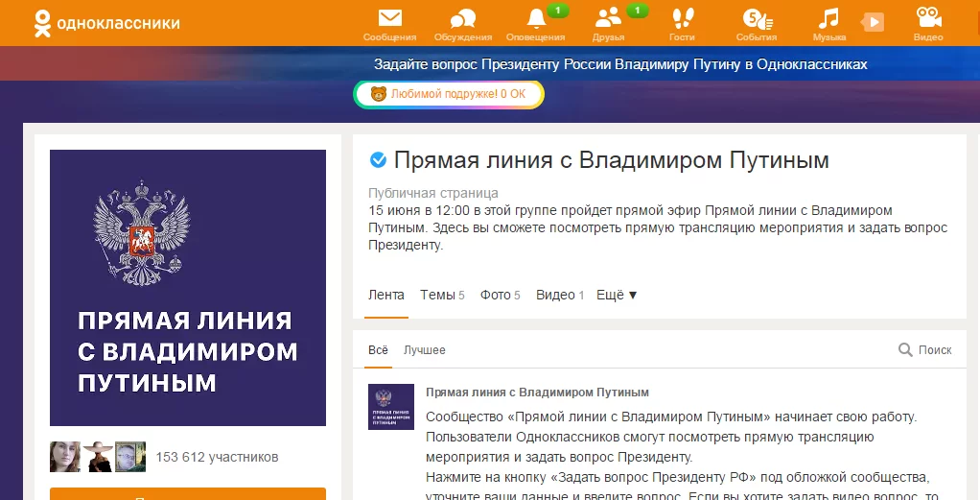The image size is (980, 500).
Task: Expand the Ещё dropdown menu
Action: [x=617, y=295]
